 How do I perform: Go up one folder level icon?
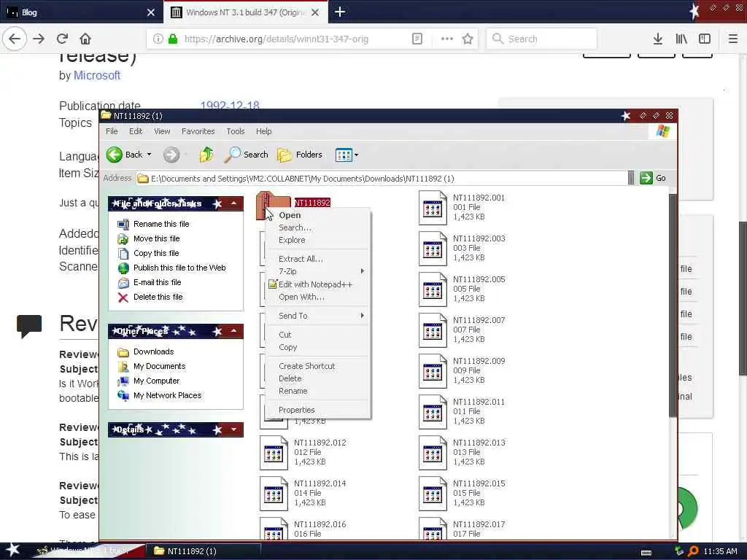206,155
